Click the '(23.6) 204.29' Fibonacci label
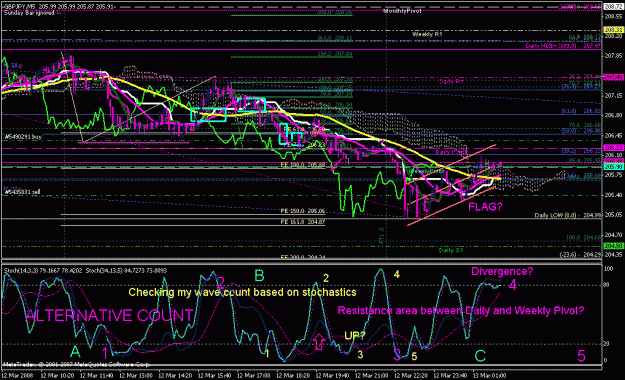The height and width of the screenshot is (380, 625). click(580, 254)
